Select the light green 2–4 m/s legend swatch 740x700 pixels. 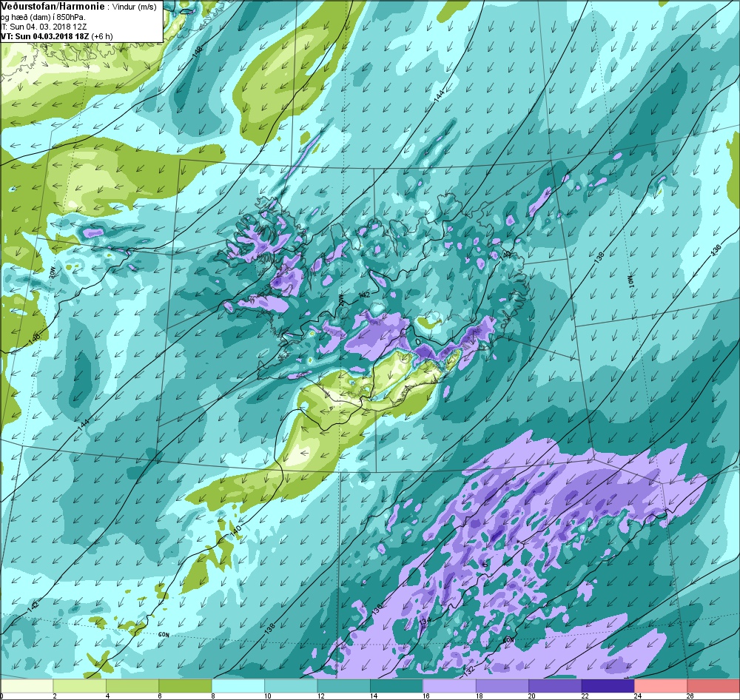pyautogui.click(x=79, y=685)
